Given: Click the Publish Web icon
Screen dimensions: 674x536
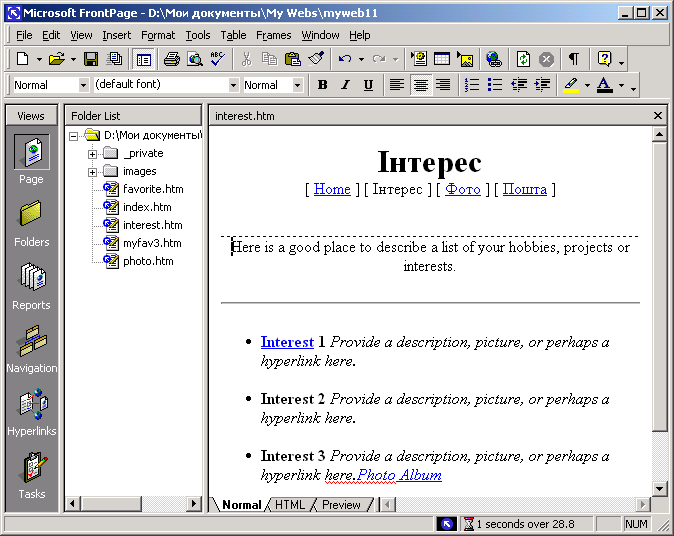Looking at the screenshot, I should 114,58.
